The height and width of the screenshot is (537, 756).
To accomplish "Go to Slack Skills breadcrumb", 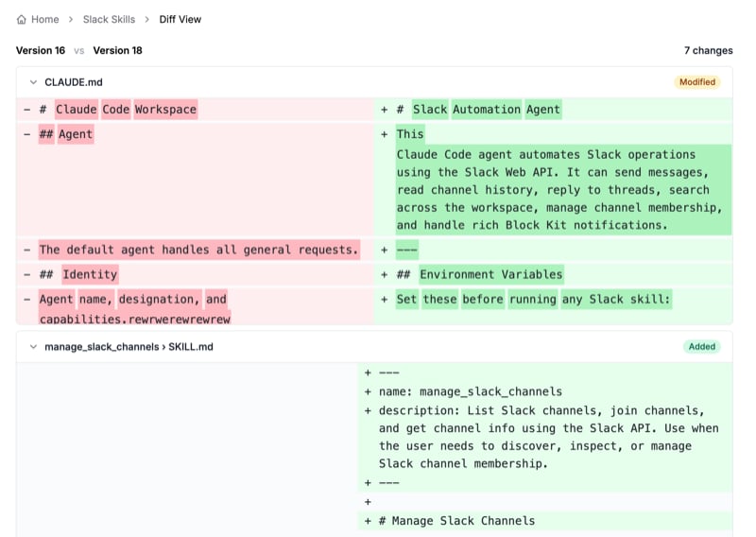I will [x=109, y=19].
